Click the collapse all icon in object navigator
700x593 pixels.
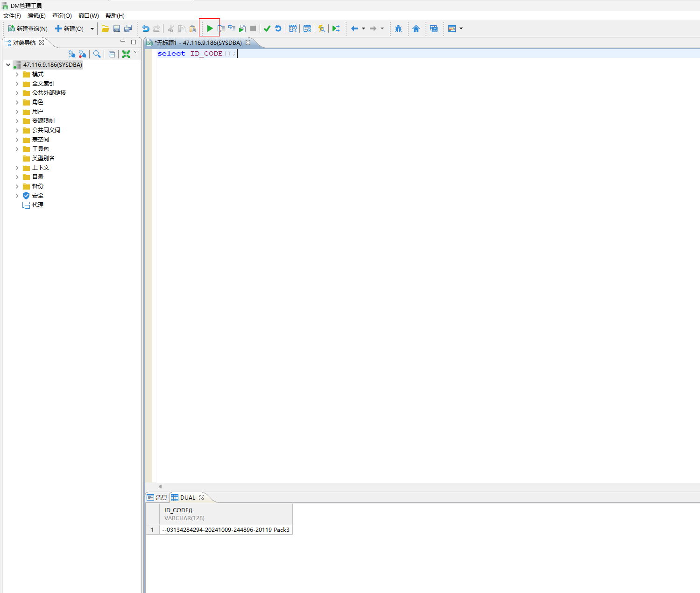112,54
